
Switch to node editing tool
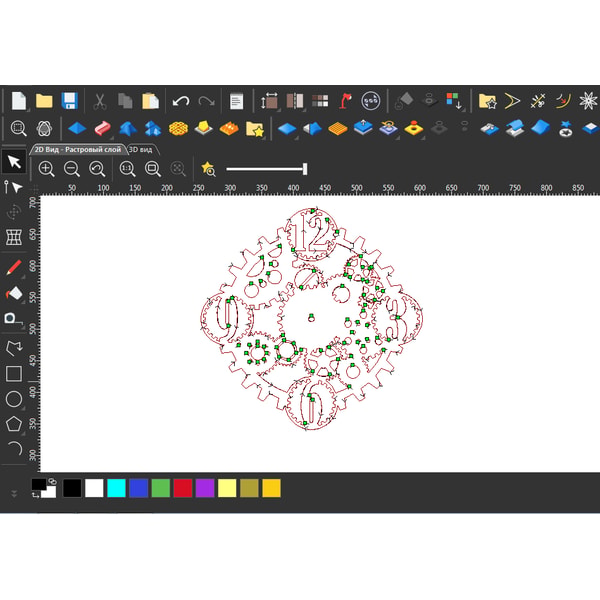[x=14, y=187]
